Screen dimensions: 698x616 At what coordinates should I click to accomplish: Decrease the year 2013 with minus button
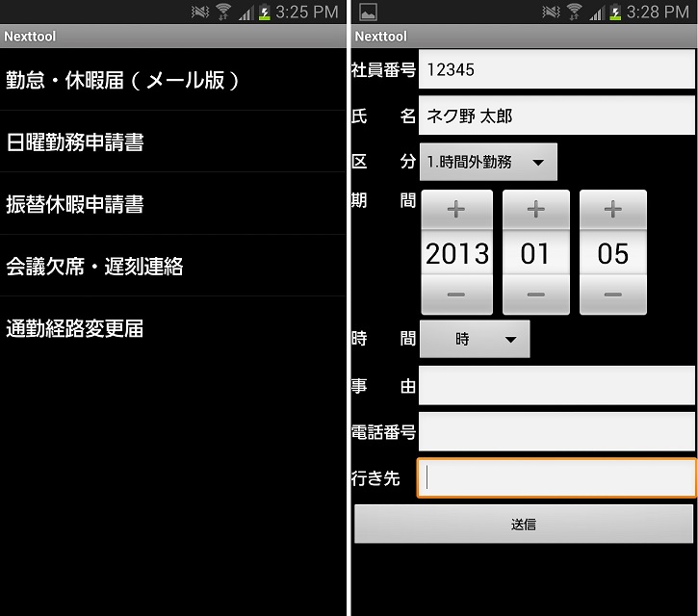456,295
